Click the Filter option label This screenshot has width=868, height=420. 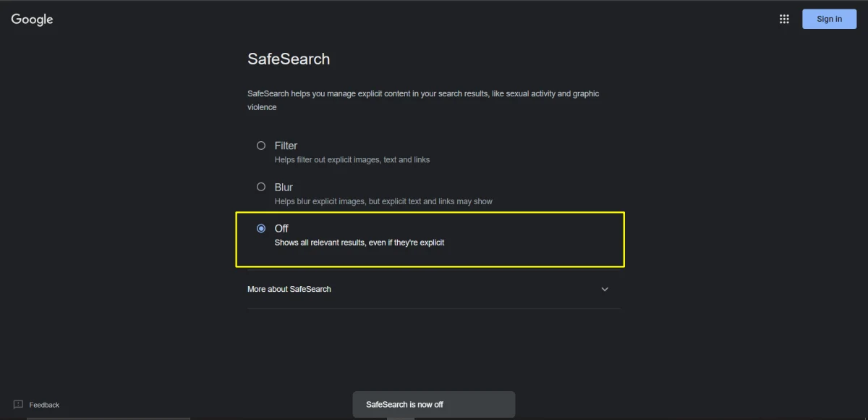(286, 145)
